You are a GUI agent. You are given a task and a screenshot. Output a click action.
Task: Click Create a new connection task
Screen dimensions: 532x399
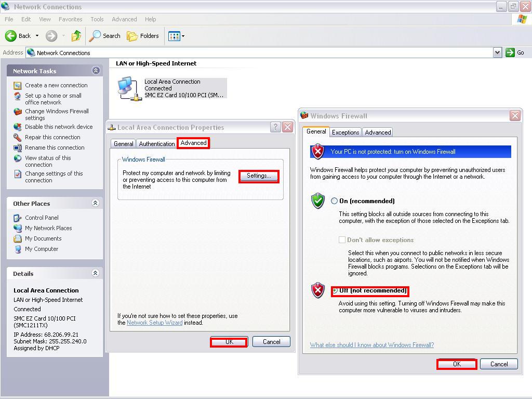pyautogui.click(x=56, y=85)
